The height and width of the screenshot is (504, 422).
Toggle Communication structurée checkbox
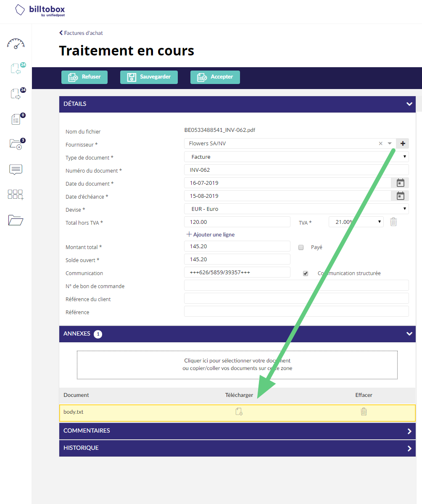pyautogui.click(x=306, y=273)
